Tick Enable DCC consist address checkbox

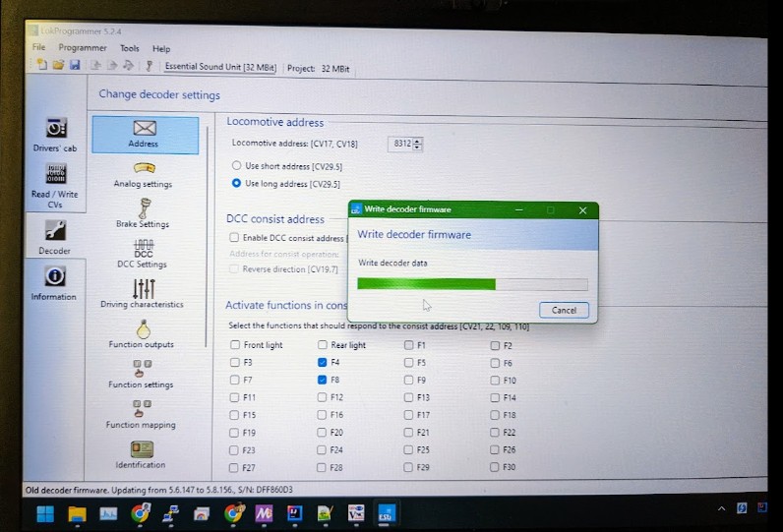pos(234,238)
